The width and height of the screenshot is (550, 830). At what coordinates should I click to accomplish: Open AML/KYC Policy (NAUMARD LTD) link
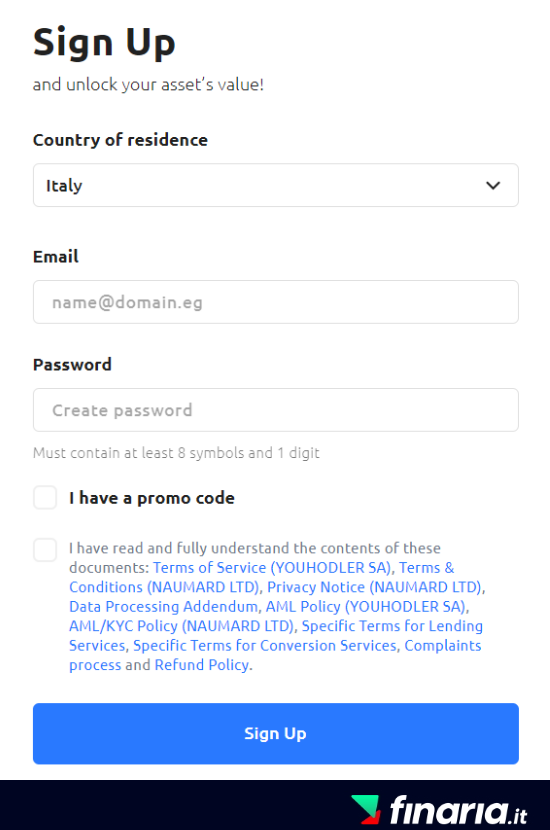click(x=182, y=626)
